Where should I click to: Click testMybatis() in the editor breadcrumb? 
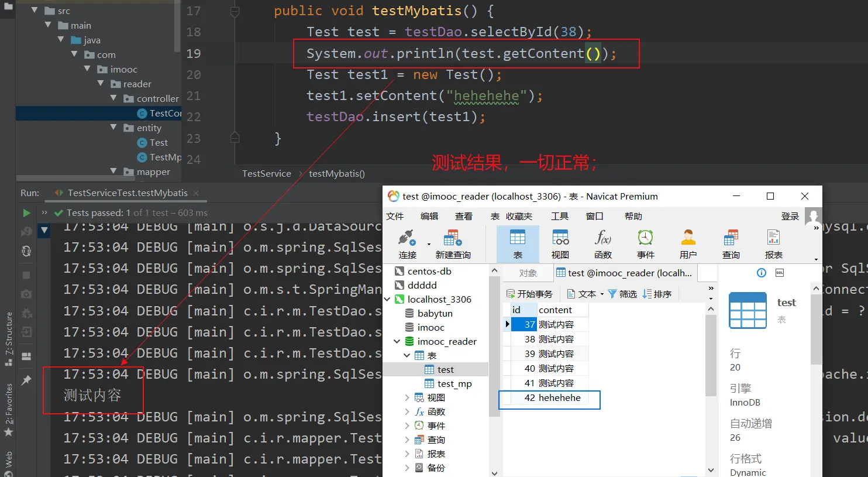click(337, 174)
